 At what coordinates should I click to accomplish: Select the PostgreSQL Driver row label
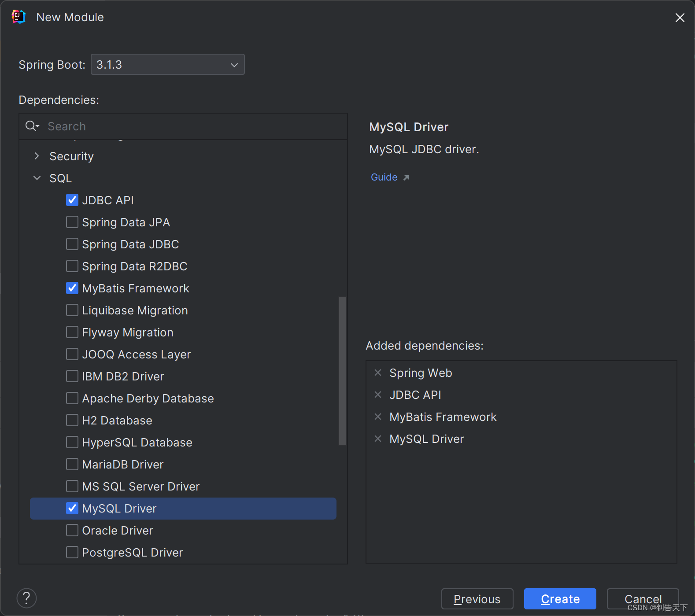click(132, 553)
